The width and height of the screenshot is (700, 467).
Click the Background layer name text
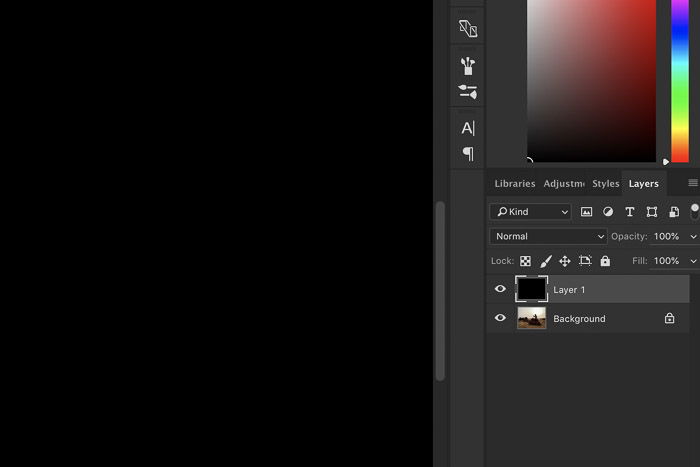(579, 319)
